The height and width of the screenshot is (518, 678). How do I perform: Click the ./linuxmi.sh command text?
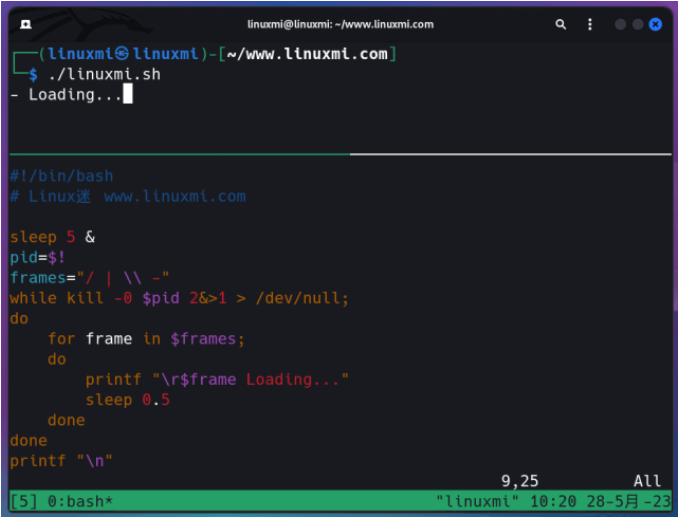[x=104, y=74]
